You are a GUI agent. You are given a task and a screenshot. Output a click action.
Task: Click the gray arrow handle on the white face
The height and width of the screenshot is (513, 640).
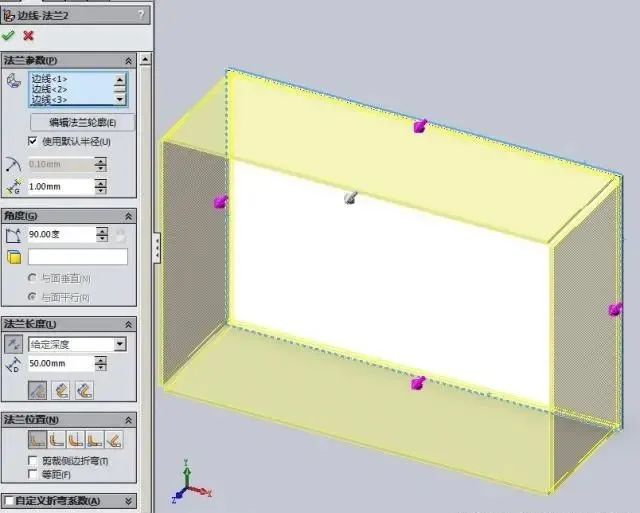click(x=351, y=198)
